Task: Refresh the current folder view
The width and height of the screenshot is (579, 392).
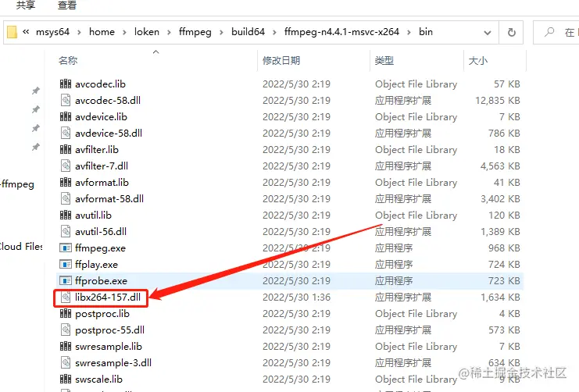Action: [512, 33]
